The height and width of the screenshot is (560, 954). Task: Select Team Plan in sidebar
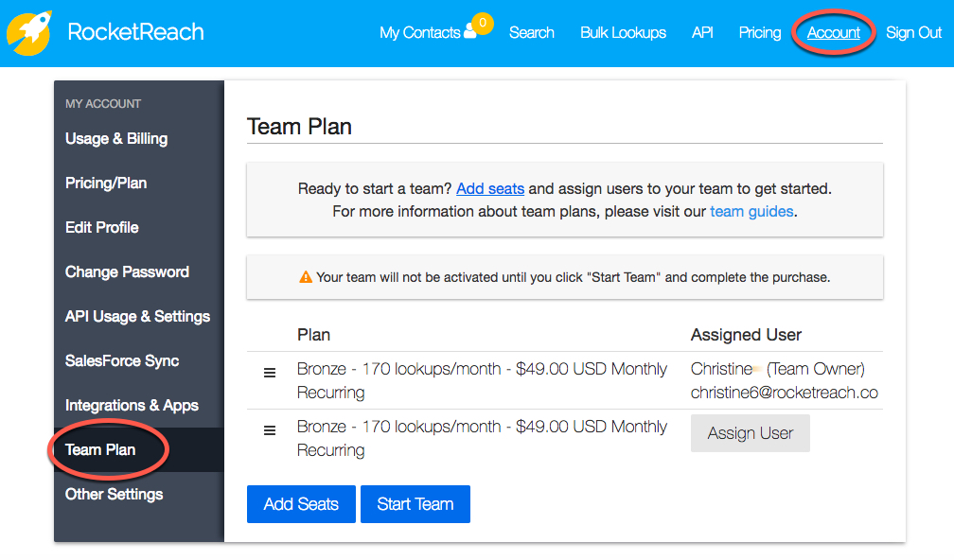tap(100, 450)
